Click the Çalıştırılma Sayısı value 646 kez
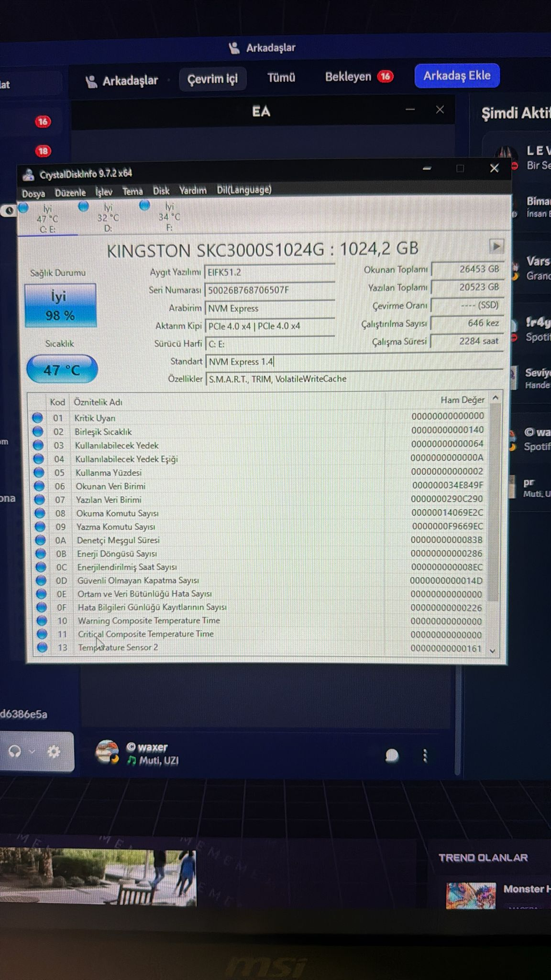The height and width of the screenshot is (980, 551). click(x=466, y=323)
